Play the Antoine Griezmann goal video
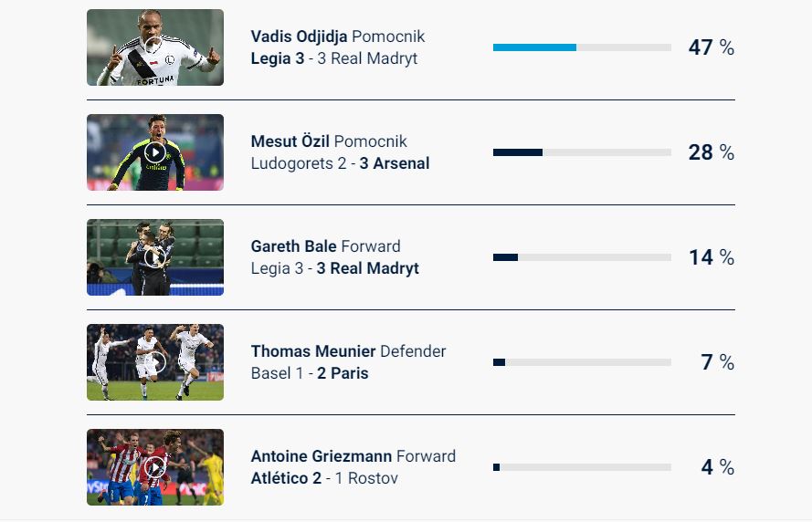The image size is (812, 522). coord(155,467)
